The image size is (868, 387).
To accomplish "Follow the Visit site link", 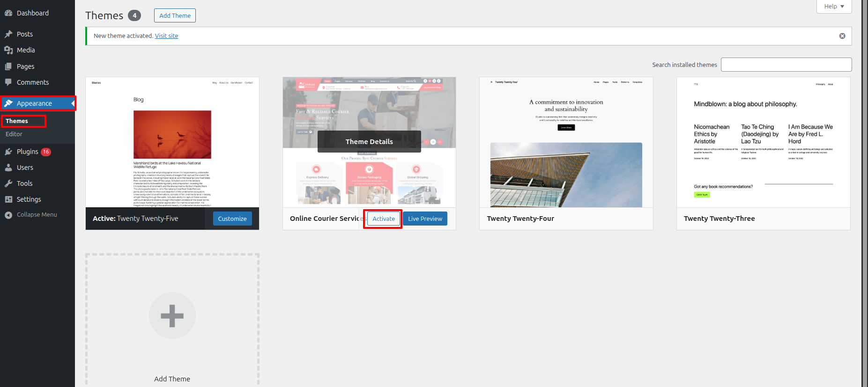I will (x=166, y=36).
